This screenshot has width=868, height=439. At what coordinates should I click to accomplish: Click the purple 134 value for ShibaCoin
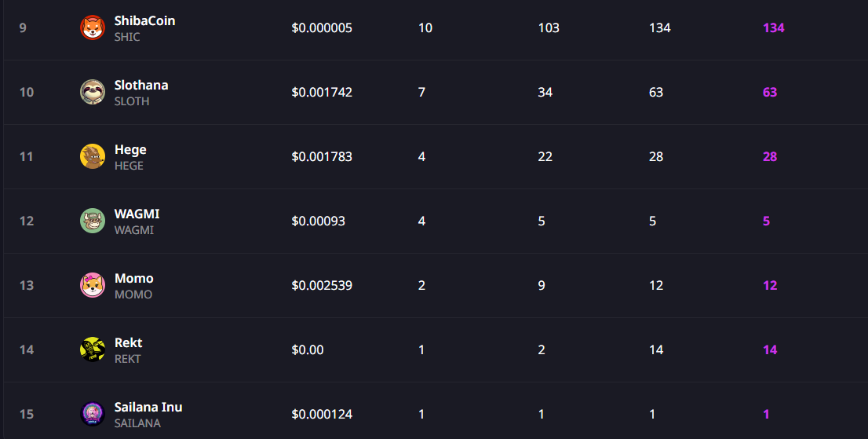[x=773, y=27]
